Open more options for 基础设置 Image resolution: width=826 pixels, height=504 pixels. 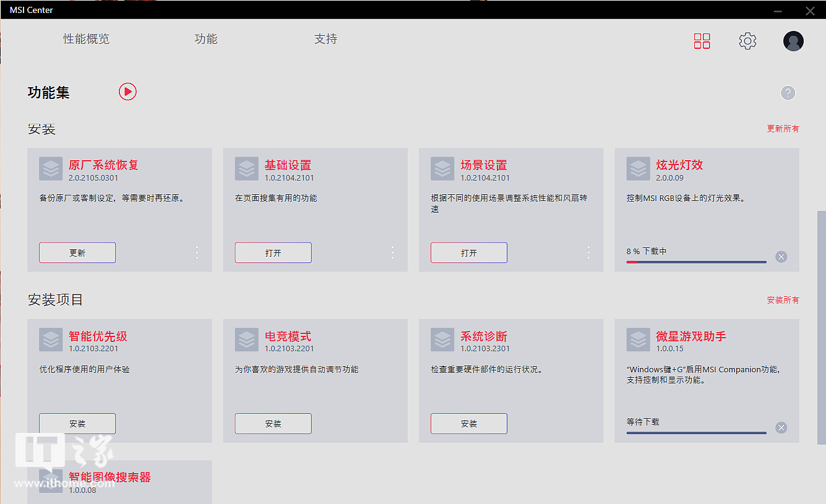pyautogui.click(x=392, y=252)
